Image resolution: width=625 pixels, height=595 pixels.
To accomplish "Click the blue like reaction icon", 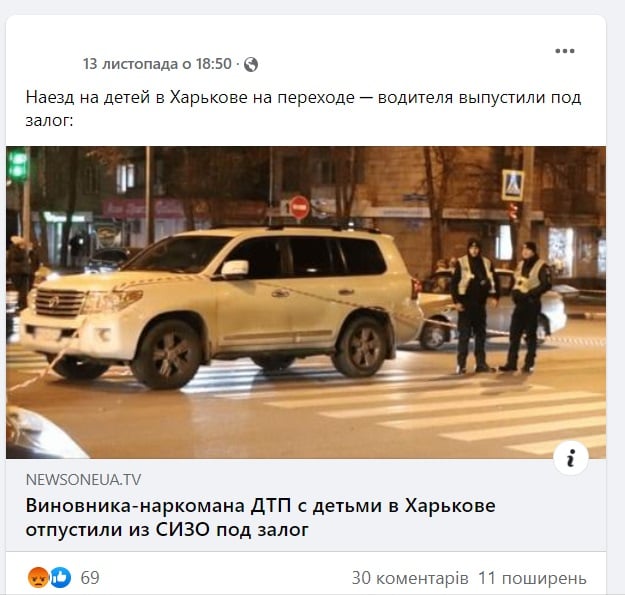I will tap(61, 577).
